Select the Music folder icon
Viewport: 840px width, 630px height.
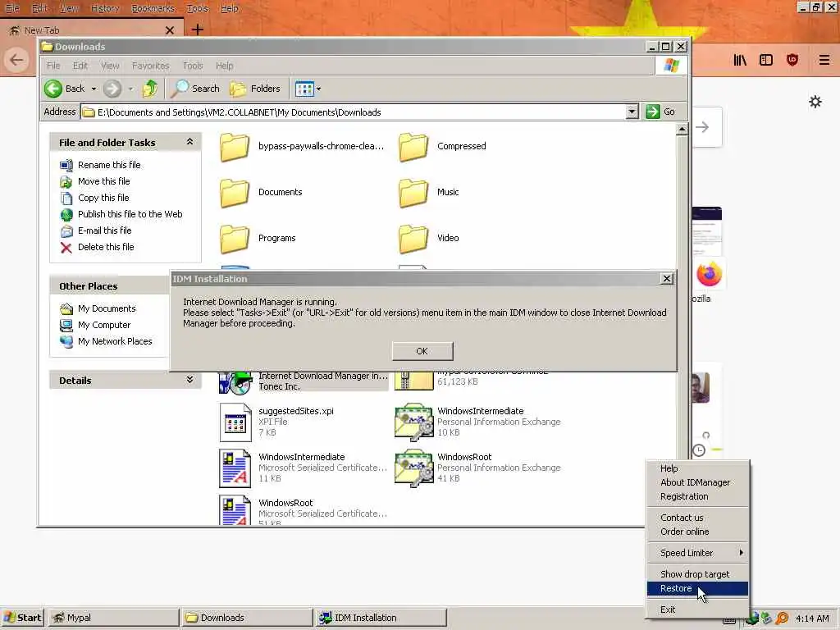coord(413,193)
